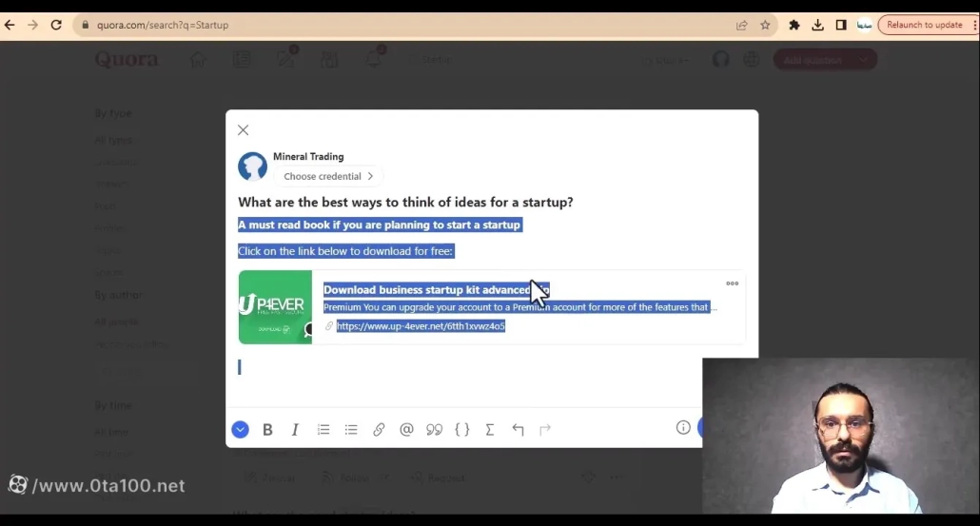Toggle bold formatting in answer editor
Viewport: 980px width, 526px height.
[x=267, y=430]
